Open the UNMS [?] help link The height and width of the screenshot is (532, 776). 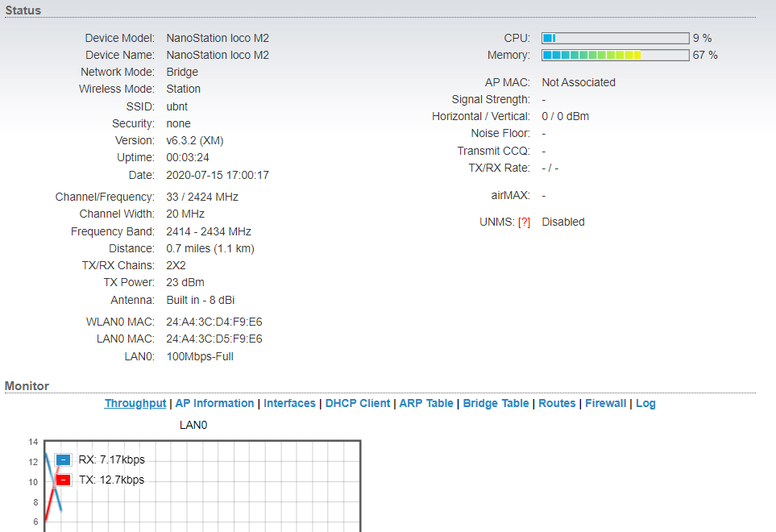point(524,222)
